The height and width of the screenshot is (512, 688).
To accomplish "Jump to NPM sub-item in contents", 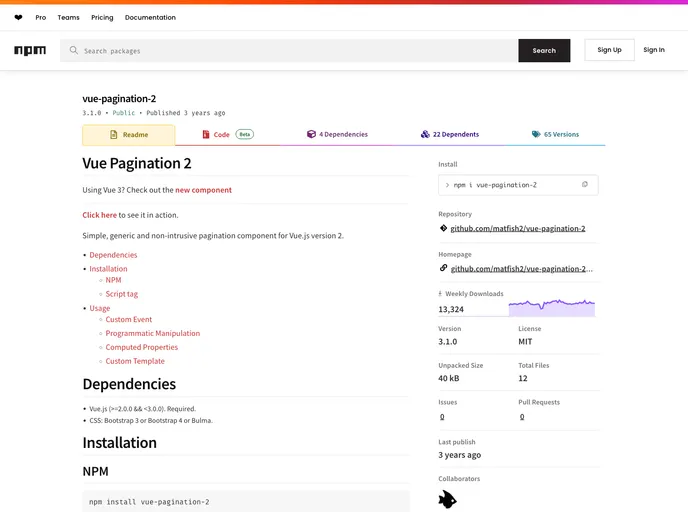I will [113, 280].
